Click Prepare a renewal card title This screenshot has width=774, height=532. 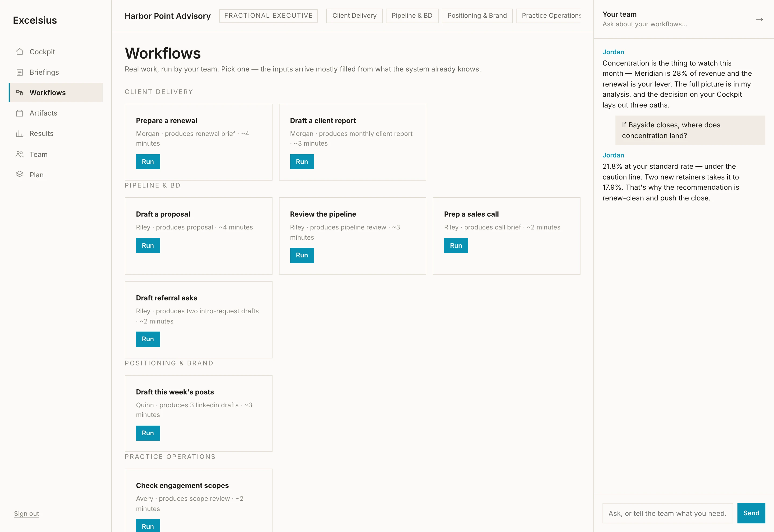(166, 121)
